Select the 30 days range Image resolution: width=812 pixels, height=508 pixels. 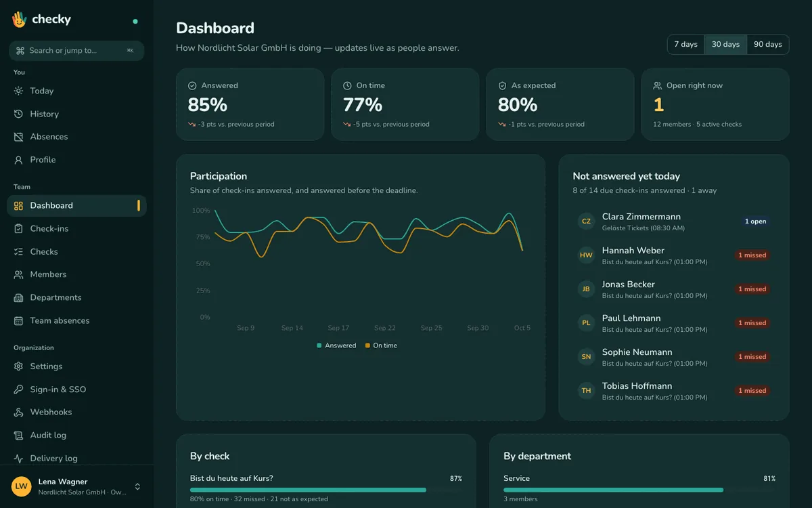pos(725,44)
